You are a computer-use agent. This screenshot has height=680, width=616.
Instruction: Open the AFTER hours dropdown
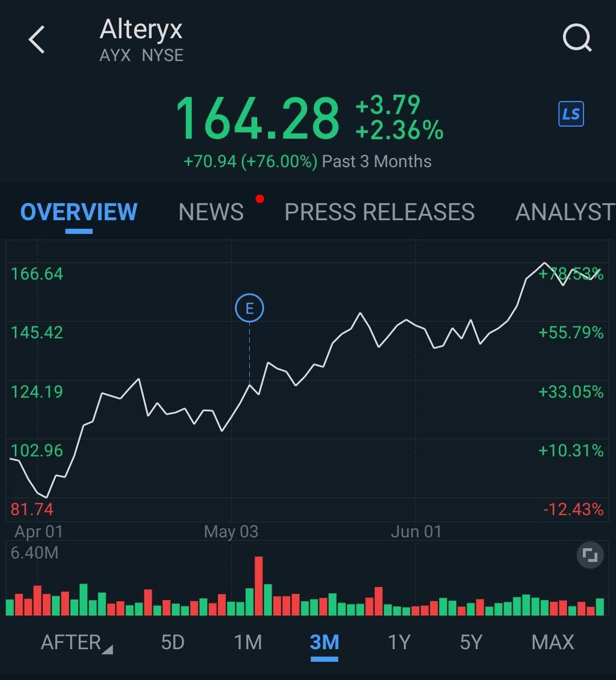tap(77, 642)
